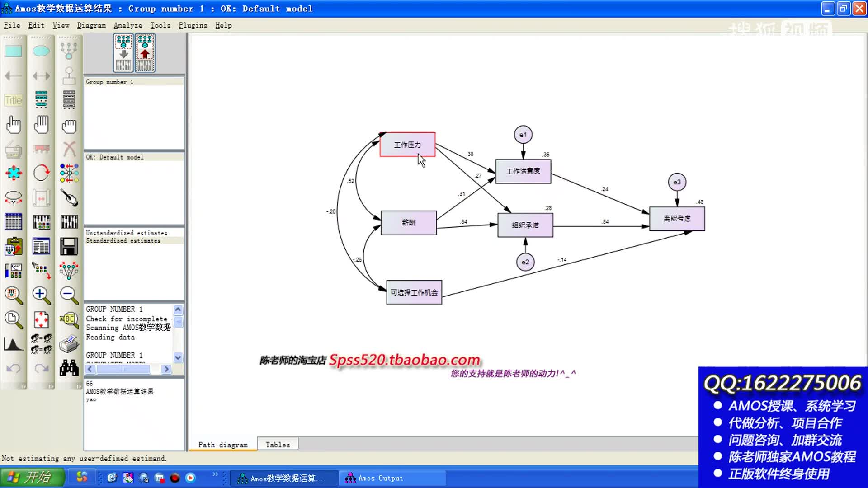Switch to the Tables tab
Screen dimensions: 868x488
(278, 445)
